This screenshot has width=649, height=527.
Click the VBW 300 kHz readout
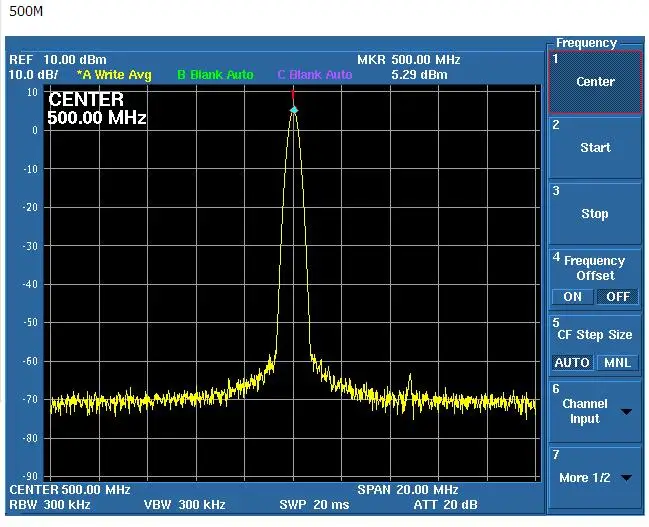coord(185,505)
